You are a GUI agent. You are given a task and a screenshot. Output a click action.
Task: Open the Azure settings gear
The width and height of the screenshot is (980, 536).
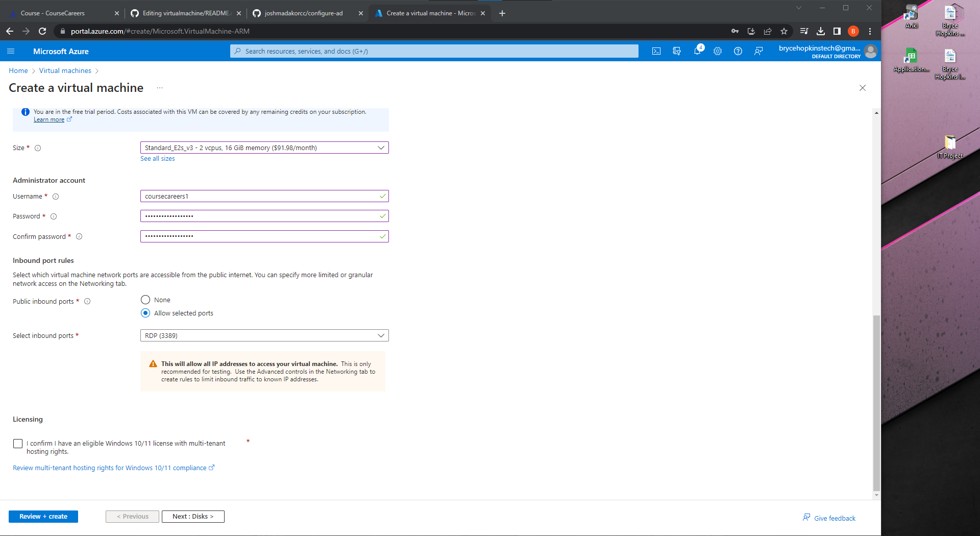[717, 51]
